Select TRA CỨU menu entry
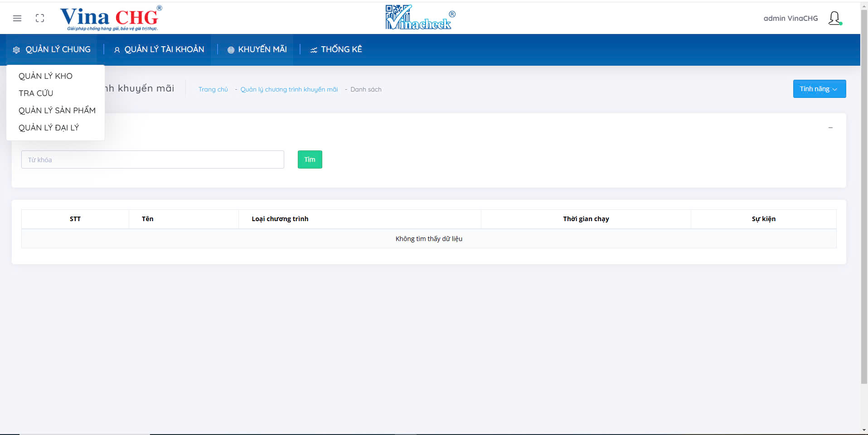This screenshot has height=435, width=868. [36, 93]
